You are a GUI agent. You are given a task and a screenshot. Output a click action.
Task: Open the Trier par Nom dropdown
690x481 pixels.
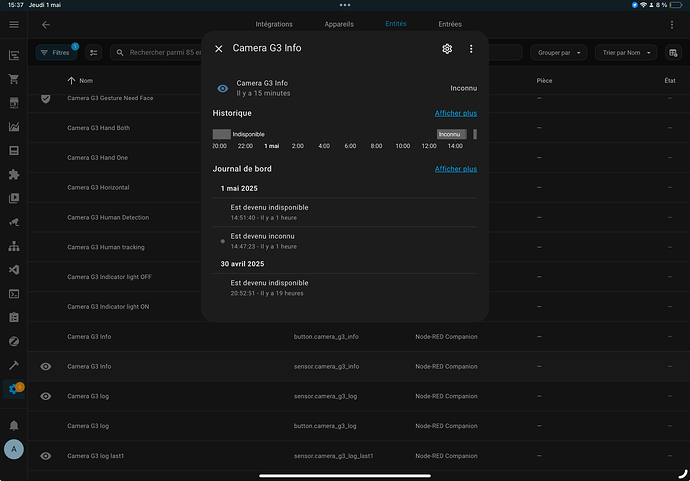pyautogui.click(x=624, y=52)
